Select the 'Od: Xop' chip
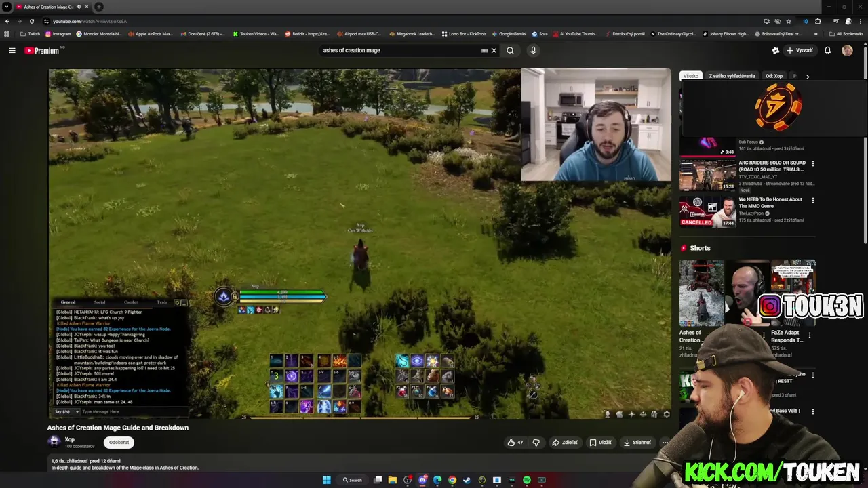Image resolution: width=868 pixels, height=488 pixels. pyautogui.click(x=774, y=76)
